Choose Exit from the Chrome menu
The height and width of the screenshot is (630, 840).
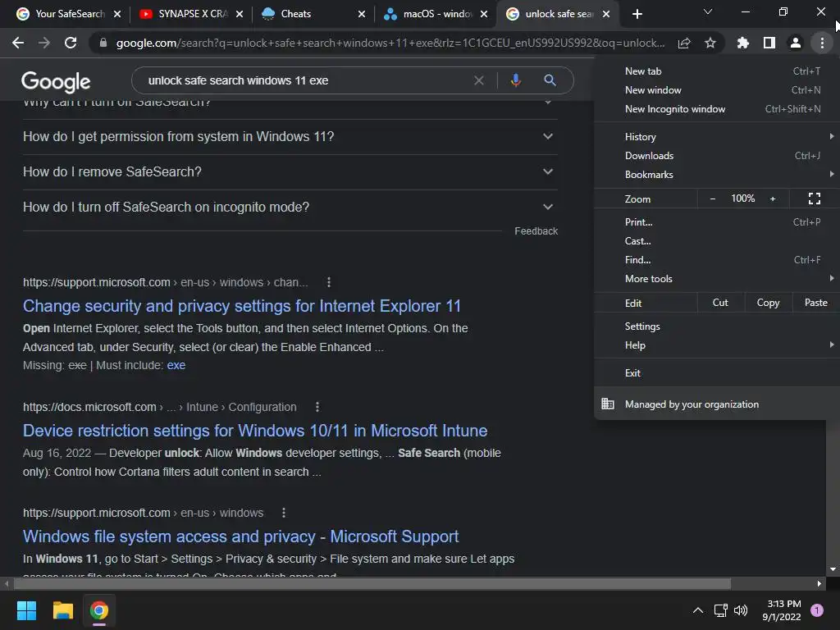point(717,373)
